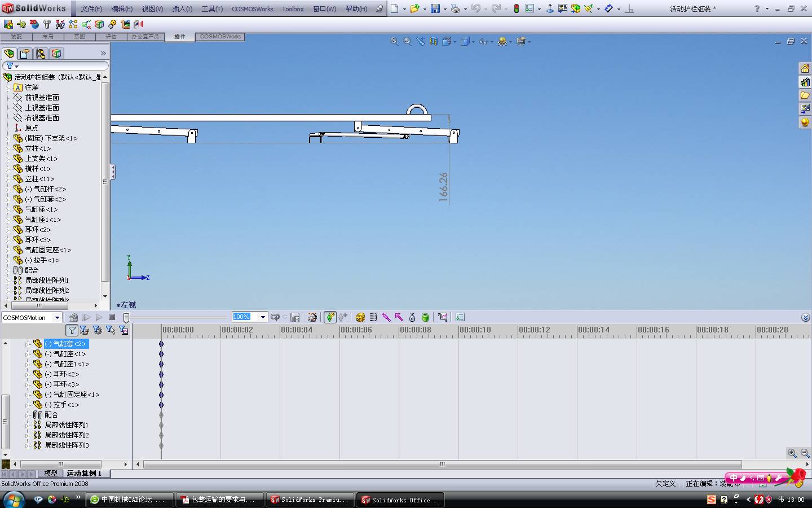This screenshot has width=812, height=508.
Task: Expand the panel tabs with the chevron
Action: point(103,54)
